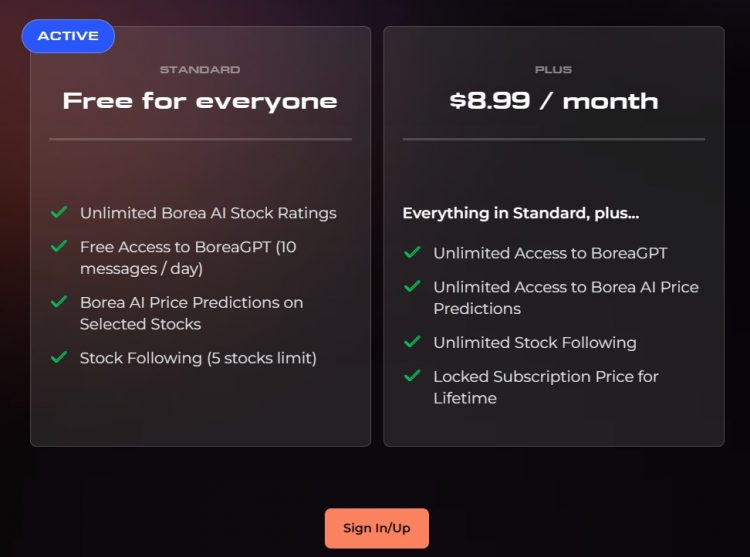
Task: Select the STANDARD plan label
Action: [200, 70]
